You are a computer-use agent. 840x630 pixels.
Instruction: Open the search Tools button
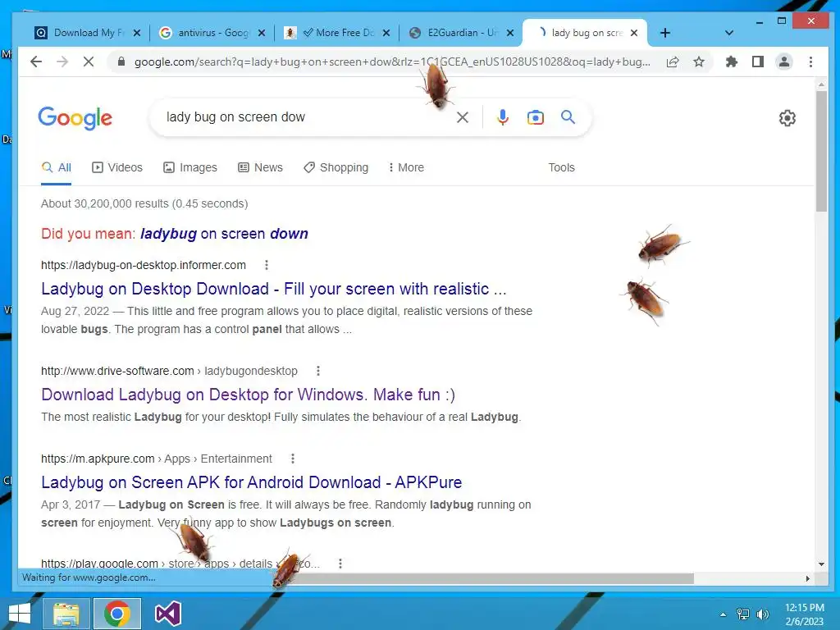[x=561, y=167]
